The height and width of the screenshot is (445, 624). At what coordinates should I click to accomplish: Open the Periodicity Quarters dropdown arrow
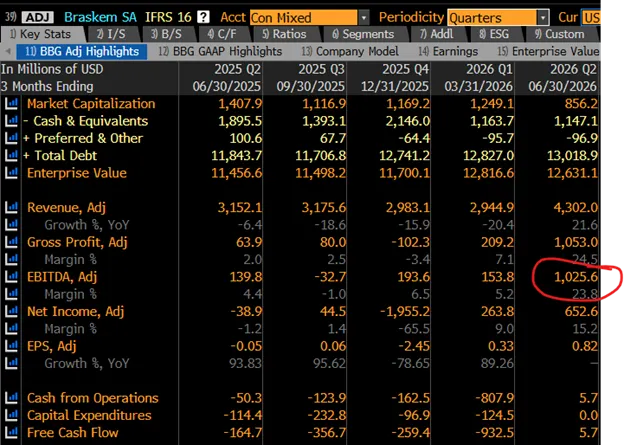(x=543, y=18)
